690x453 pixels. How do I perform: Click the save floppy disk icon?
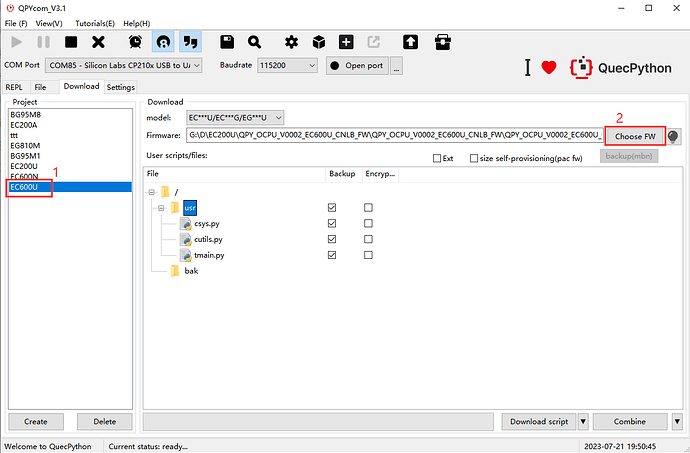(x=227, y=42)
